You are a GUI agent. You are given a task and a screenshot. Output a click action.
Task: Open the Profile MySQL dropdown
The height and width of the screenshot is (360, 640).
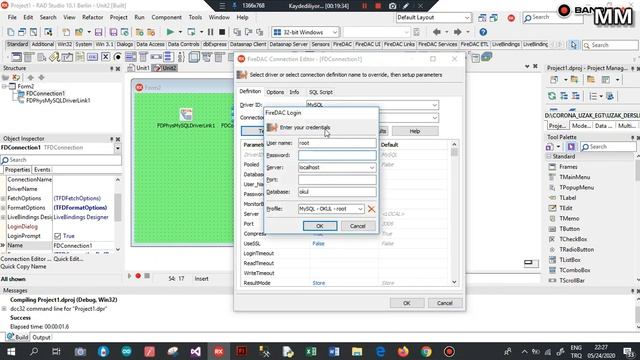[x=360, y=209]
